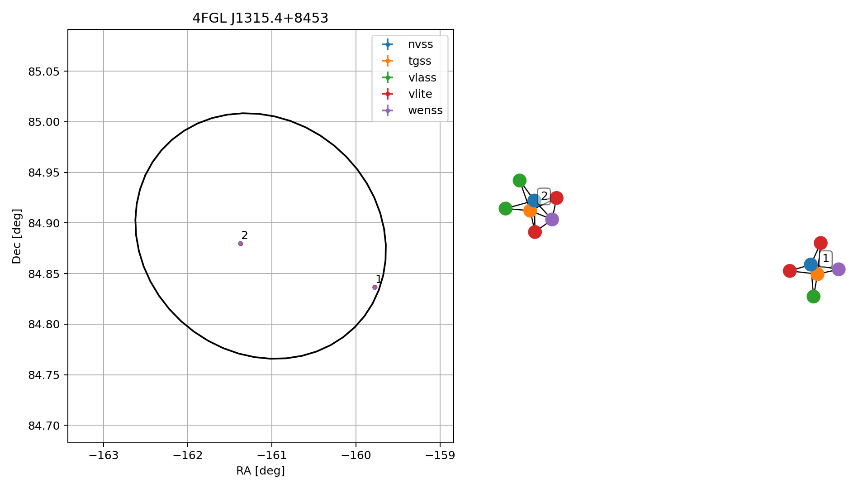Image resolution: width=868 pixels, height=489 pixels.
Task: Click data point labeled 2 in the plot
Action: coord(241,244)
